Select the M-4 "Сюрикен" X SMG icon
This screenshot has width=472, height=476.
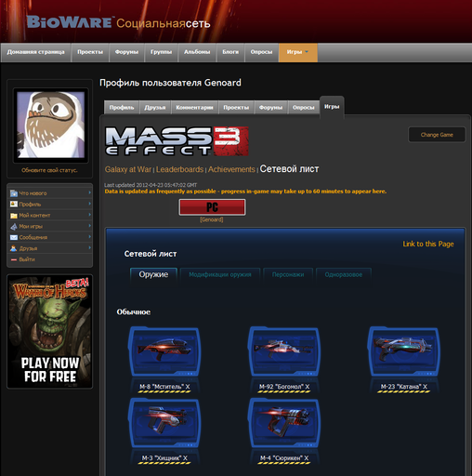(283, 423)
